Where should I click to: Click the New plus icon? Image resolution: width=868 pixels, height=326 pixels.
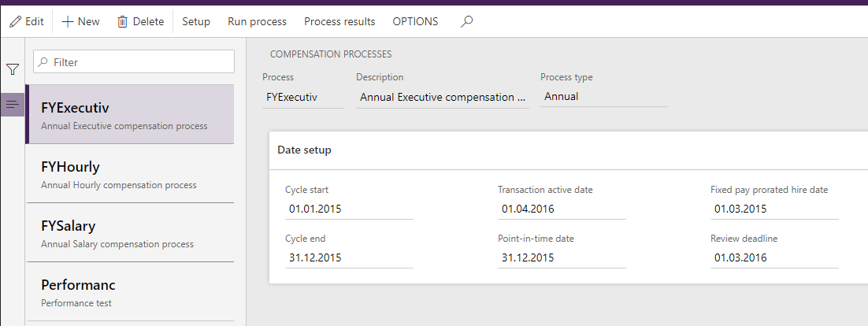click(68, 22)
